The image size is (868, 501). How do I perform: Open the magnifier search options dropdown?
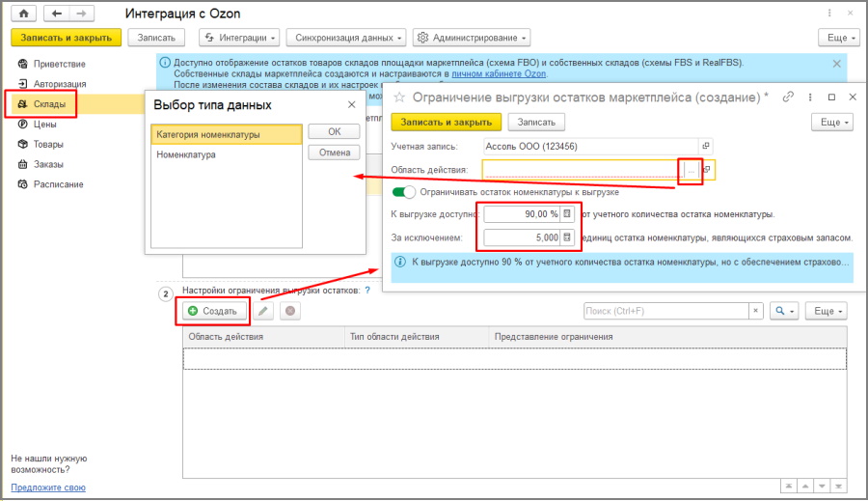pyautogui.click(x=784, y=311)
